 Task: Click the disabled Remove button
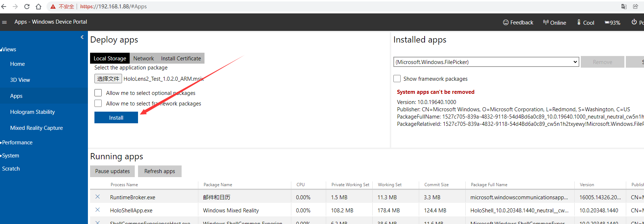602,62
